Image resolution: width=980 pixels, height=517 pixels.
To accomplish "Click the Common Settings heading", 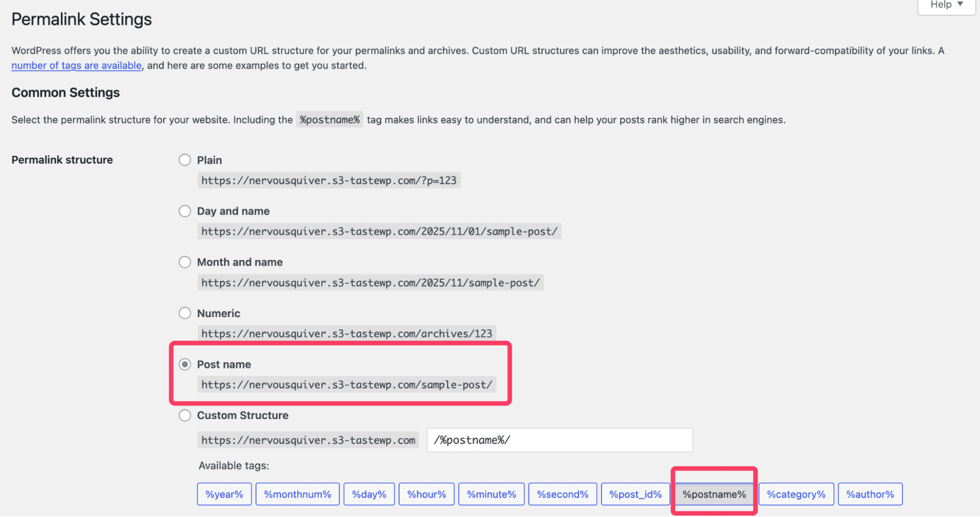I will point(66,92).
